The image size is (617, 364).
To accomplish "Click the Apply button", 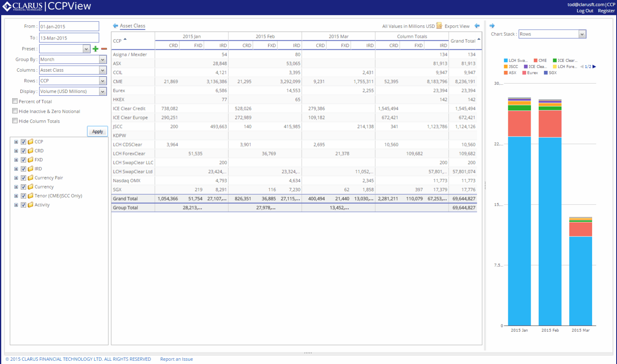I will click(97, 131).
